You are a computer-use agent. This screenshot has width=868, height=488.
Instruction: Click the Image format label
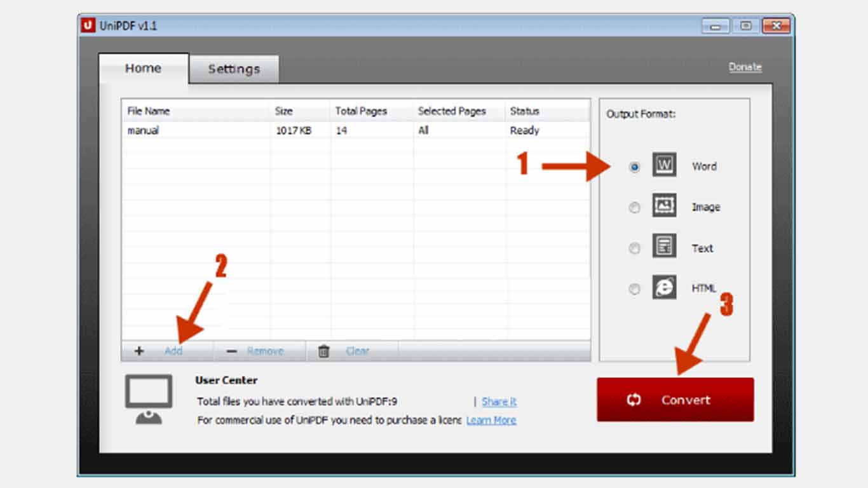[x=706, y=207]
